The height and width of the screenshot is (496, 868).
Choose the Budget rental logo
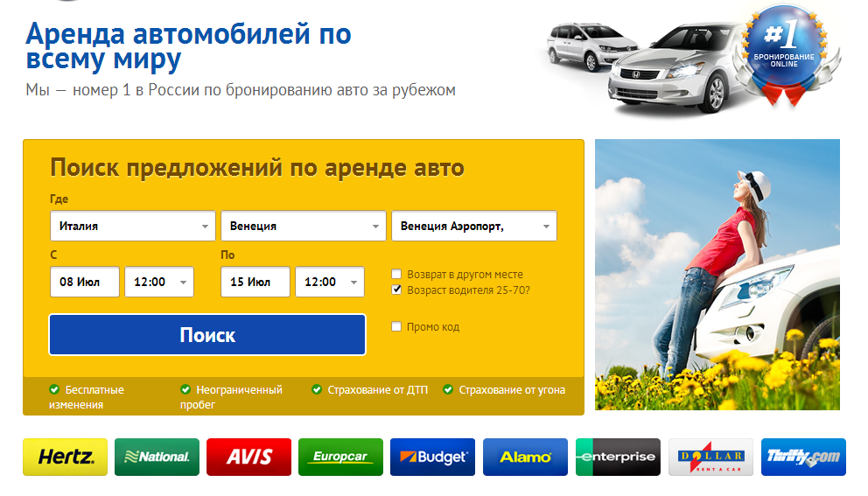pyautogui.click(x=433, y=457)
